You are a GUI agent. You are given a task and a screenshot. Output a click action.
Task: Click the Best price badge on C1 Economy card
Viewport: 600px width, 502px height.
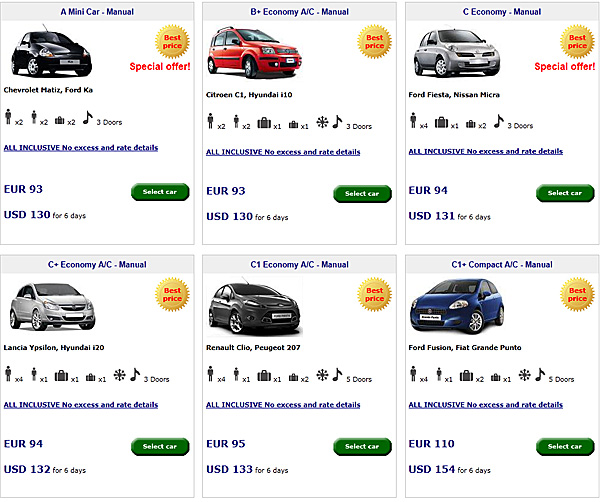(x=374, y=294)
